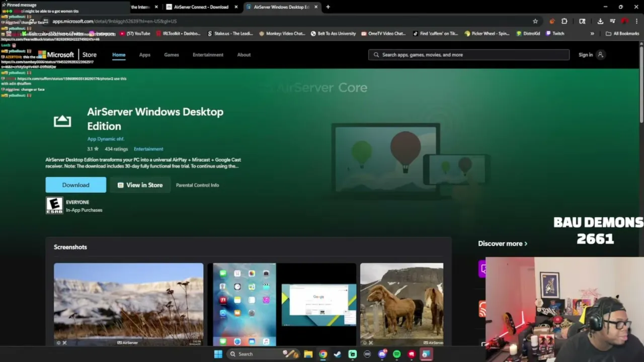Open the Games section of the store
The width and height of the screenshot is (644, 362).
[171, 55]
